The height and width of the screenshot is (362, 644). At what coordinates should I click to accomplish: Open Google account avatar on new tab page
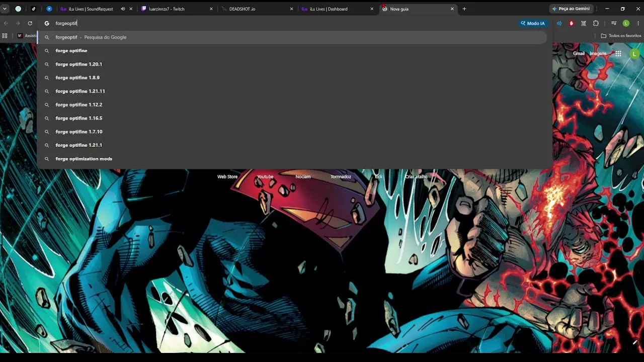pyautogui.click(x=635, y=54)
